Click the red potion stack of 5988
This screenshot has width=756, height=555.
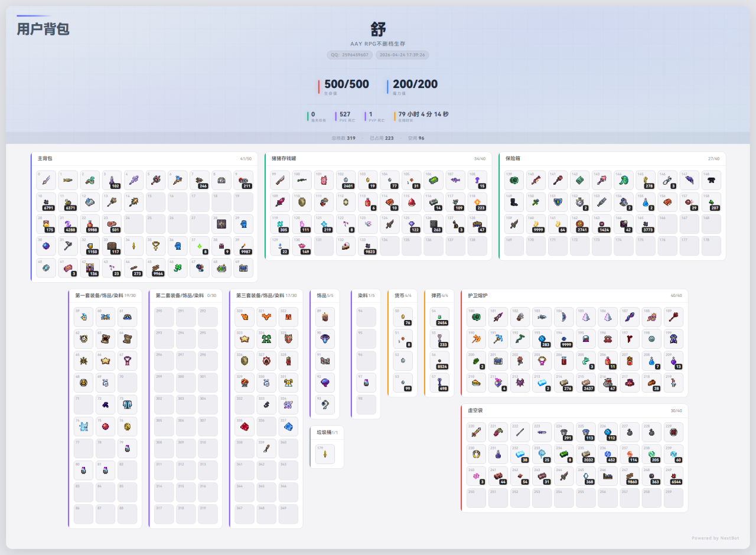pyautogui.click(x=90, y=224)
